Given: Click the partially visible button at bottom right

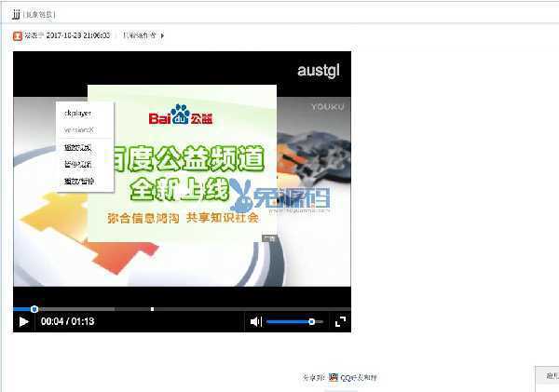Looking at the screenshot, I should [547, 378].
